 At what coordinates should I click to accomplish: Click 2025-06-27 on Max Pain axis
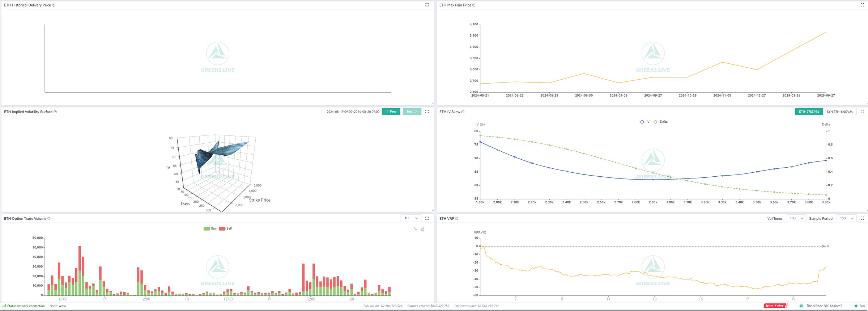[x=826, y=96]
